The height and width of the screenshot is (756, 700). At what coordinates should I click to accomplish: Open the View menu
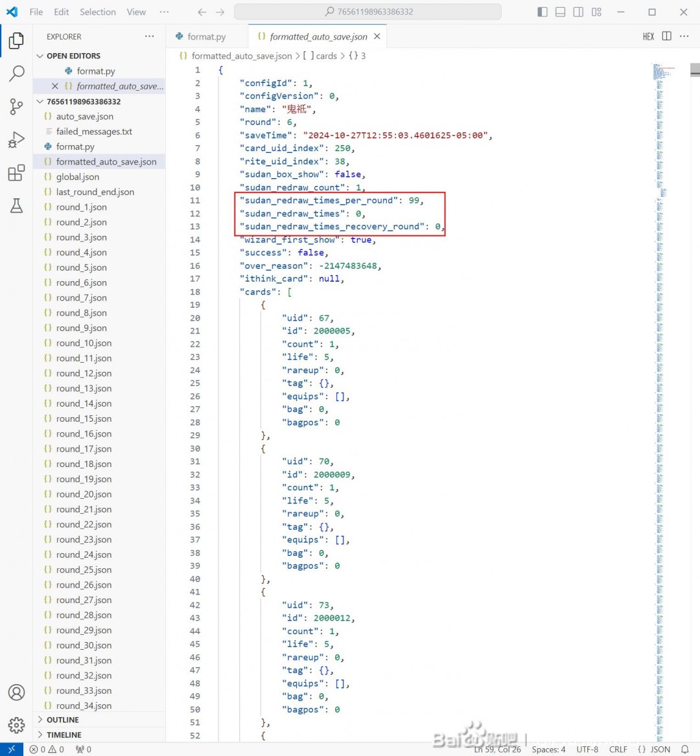(x=136, y=12)
